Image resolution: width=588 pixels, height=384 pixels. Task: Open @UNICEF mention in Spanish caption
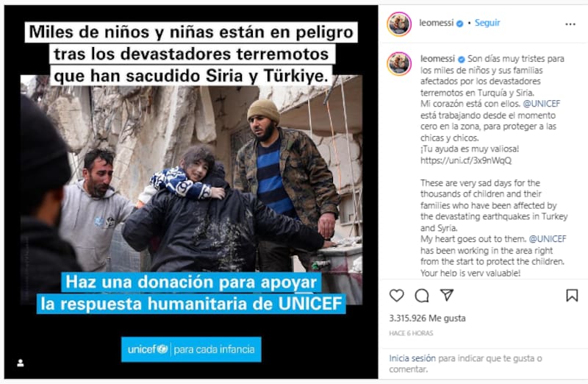pyautogui.click(x=541, y=104)
